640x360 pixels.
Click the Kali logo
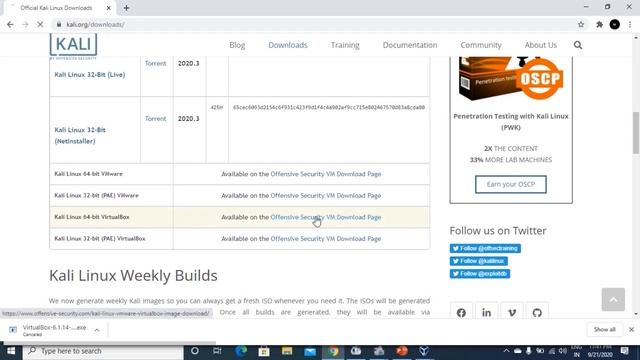[73, 46]
